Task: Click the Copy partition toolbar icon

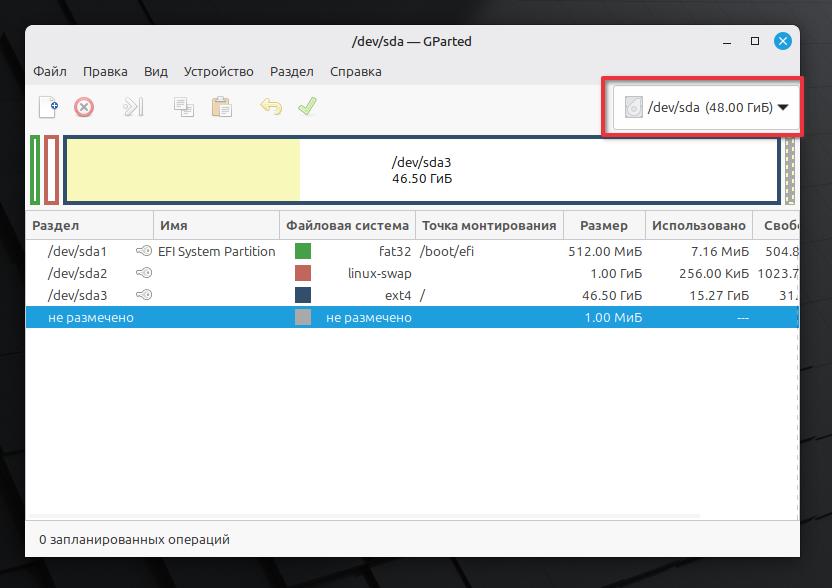Action: tap(184, 107)
